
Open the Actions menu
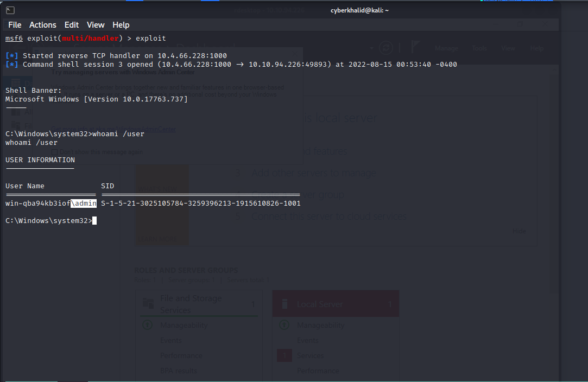click(x=43, y=25)
